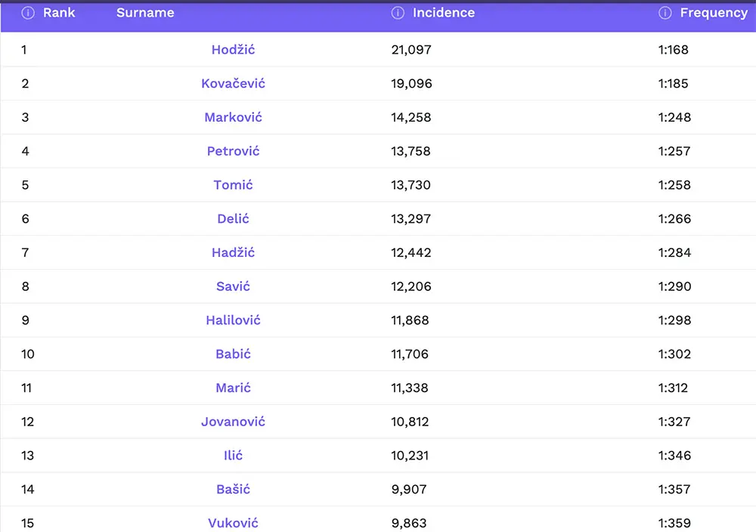This screenshot has width=756, height=532.
Task: Select the Marković surname link
Action: point(233,117)
